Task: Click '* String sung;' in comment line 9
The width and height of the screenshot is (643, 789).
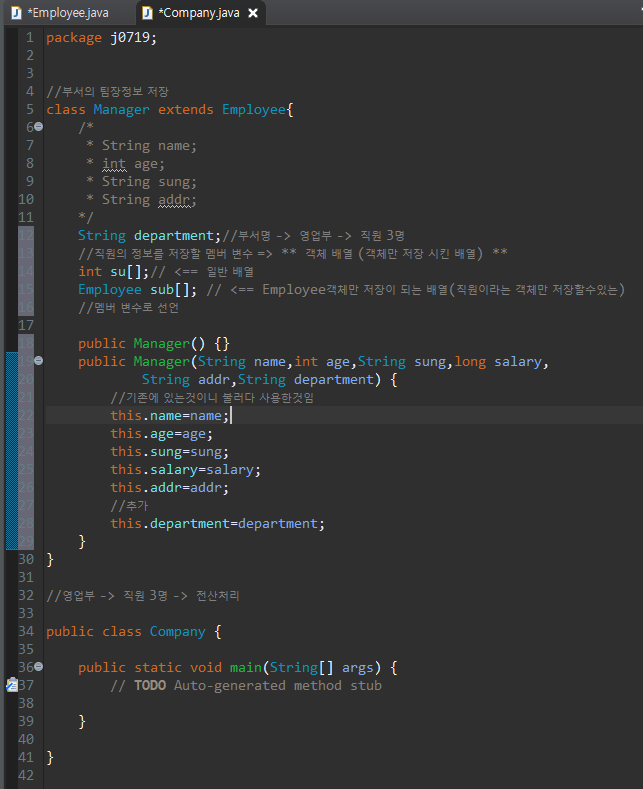Action: 141,182
